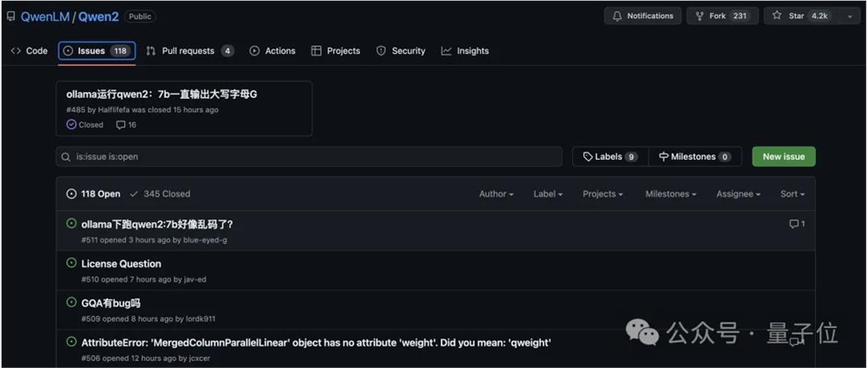This screenshot has height=368, width=868.
Task: Open the Projects filter dropdown
Action: coord(603,194)
